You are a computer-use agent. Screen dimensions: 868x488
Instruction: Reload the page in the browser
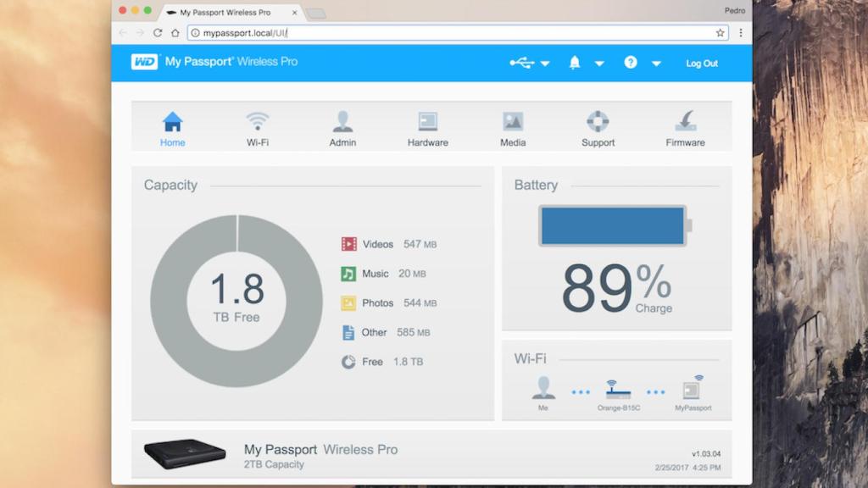156,32
